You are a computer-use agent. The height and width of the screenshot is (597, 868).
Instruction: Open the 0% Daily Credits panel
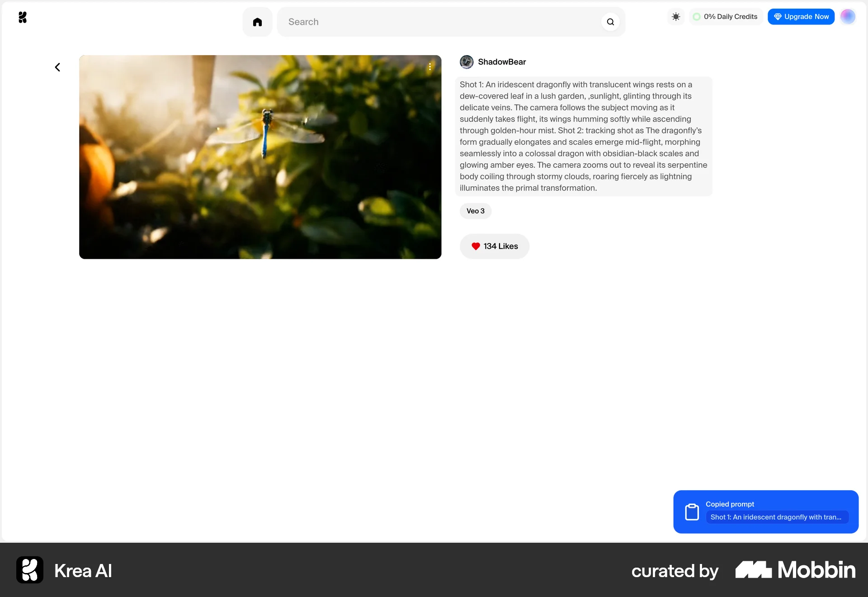coord(726,16)
